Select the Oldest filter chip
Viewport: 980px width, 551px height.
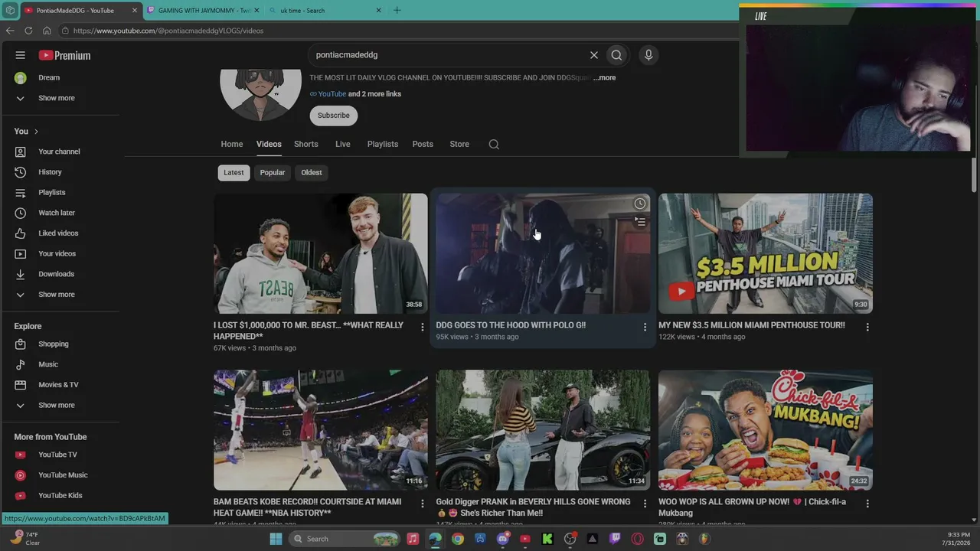coord(312,172)
